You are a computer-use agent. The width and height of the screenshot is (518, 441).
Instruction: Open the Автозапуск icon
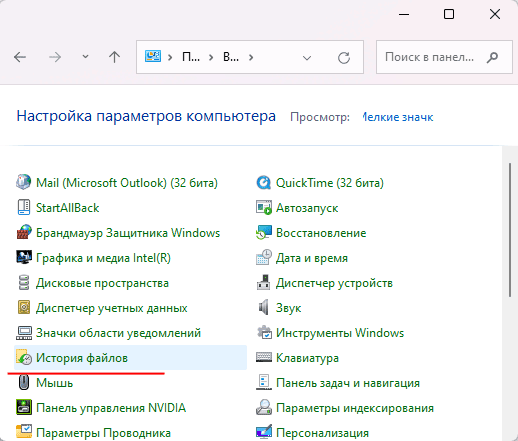pyautogui.click(x=264, y=207)
